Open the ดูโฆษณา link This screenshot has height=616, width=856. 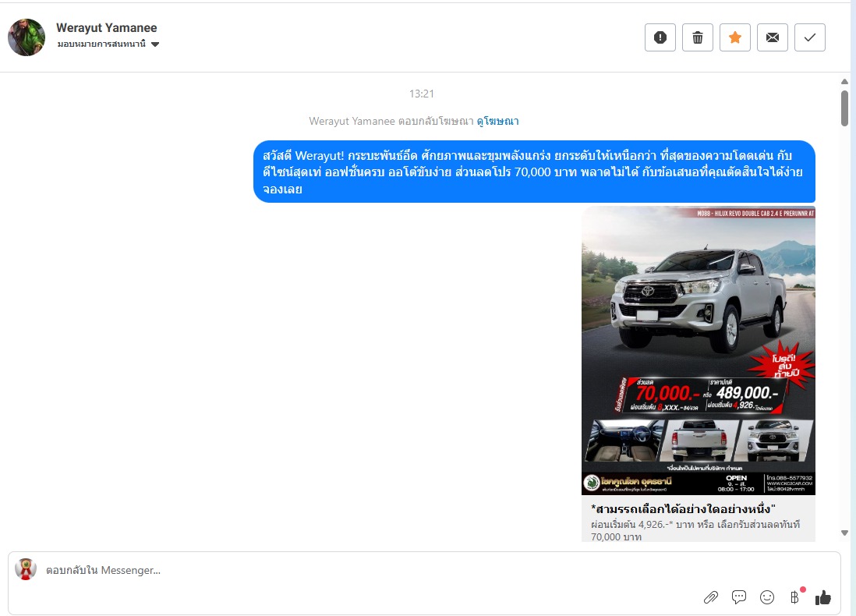[497, 121]
